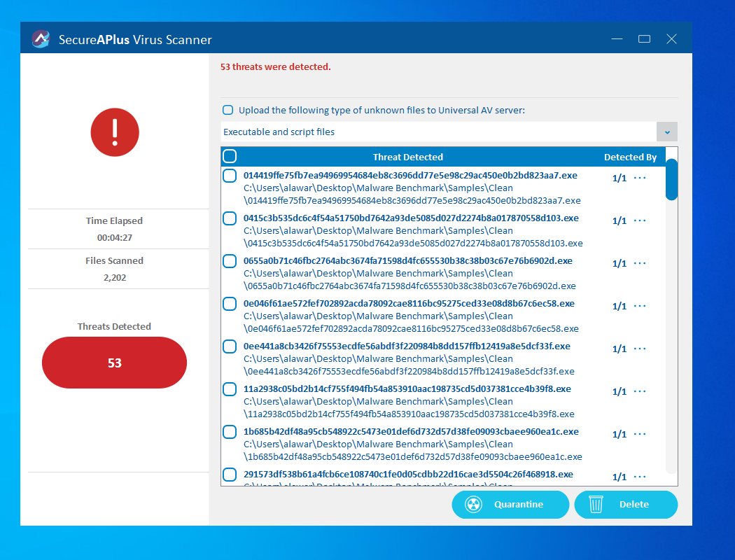
Task: Select the Executable and script files combo box
Action: [x=449, y=132]
